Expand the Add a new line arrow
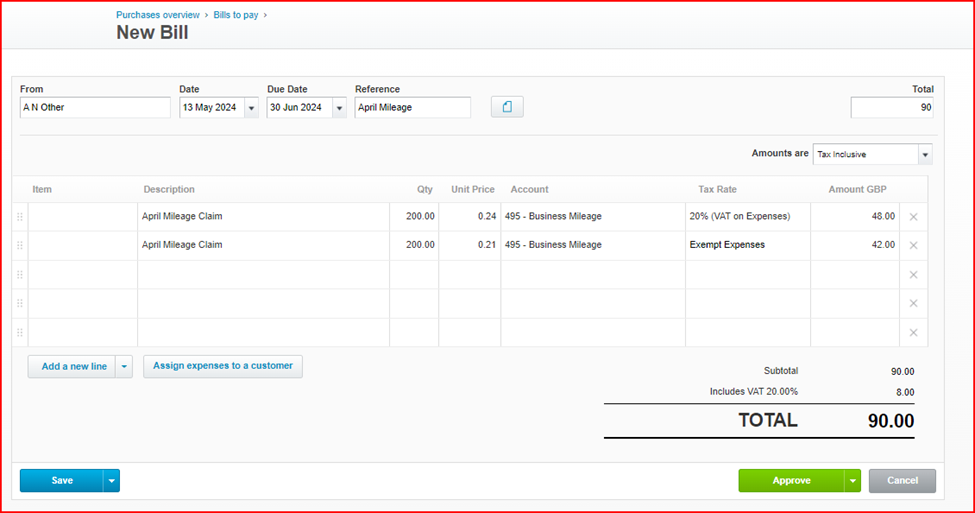 pos(124,367)
